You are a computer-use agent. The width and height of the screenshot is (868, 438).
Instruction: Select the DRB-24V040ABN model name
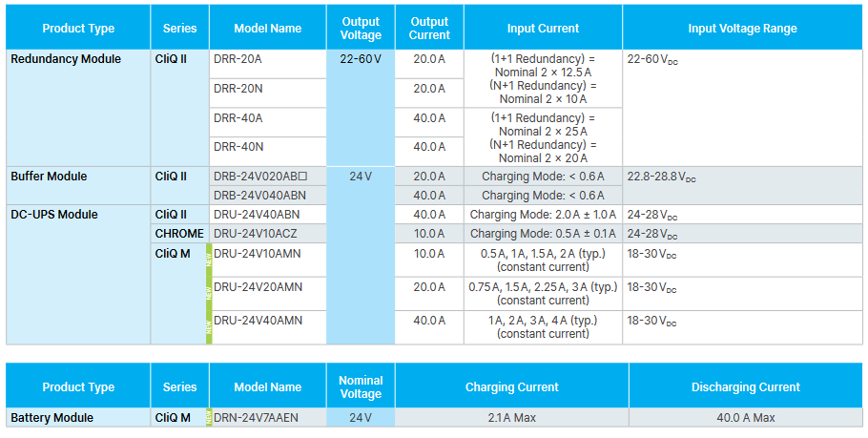point(257,195)
